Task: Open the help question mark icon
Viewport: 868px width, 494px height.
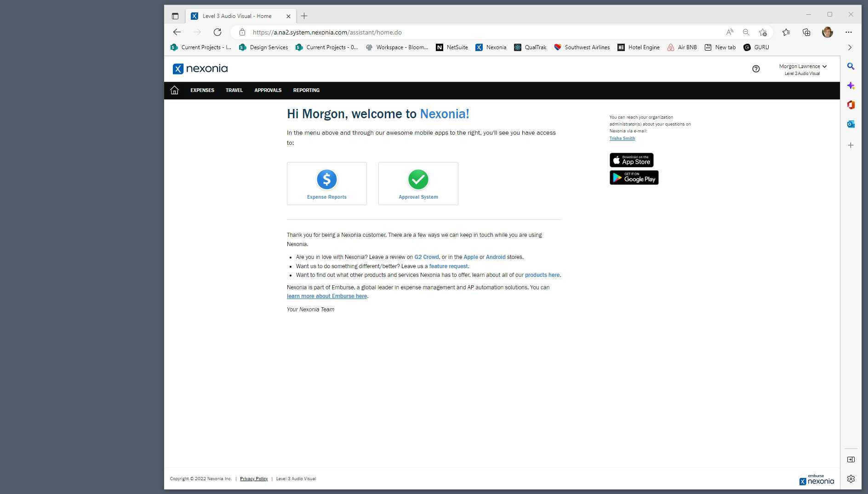Action: tap(756, 69)
